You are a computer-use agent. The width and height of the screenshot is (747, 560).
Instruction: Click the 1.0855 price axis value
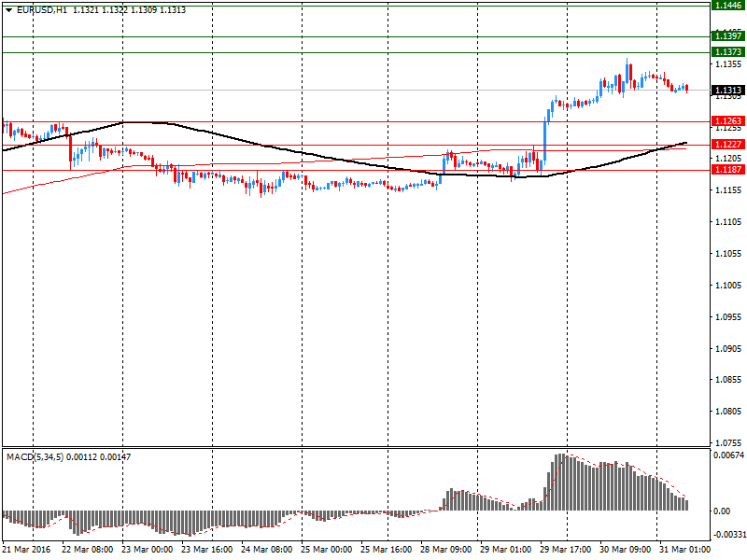coord(728,380)
